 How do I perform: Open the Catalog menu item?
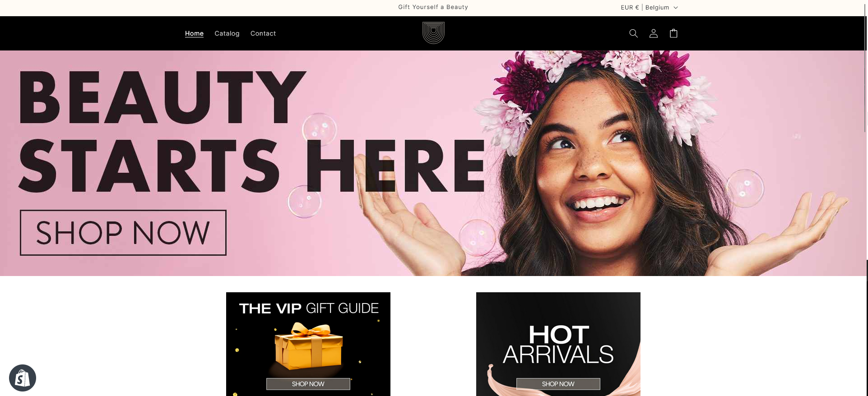[227, 33]
